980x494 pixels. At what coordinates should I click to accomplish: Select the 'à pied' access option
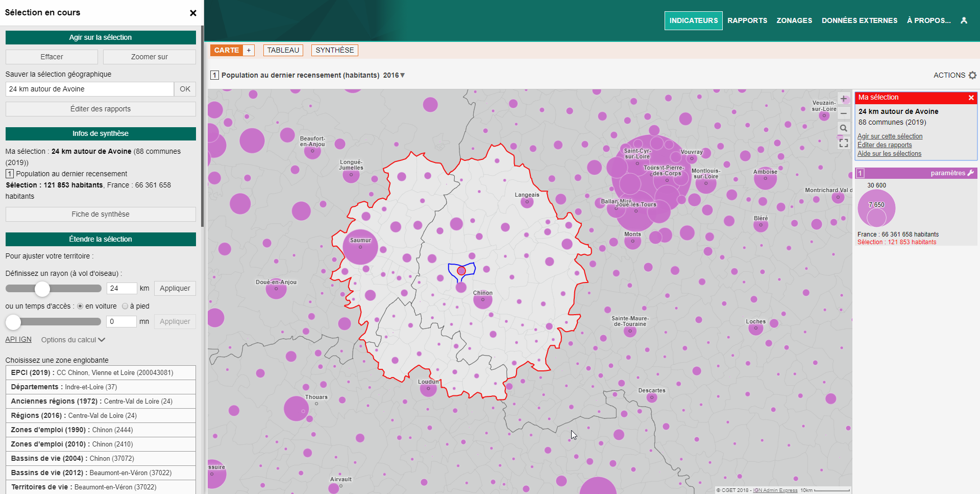coord(125,307)
